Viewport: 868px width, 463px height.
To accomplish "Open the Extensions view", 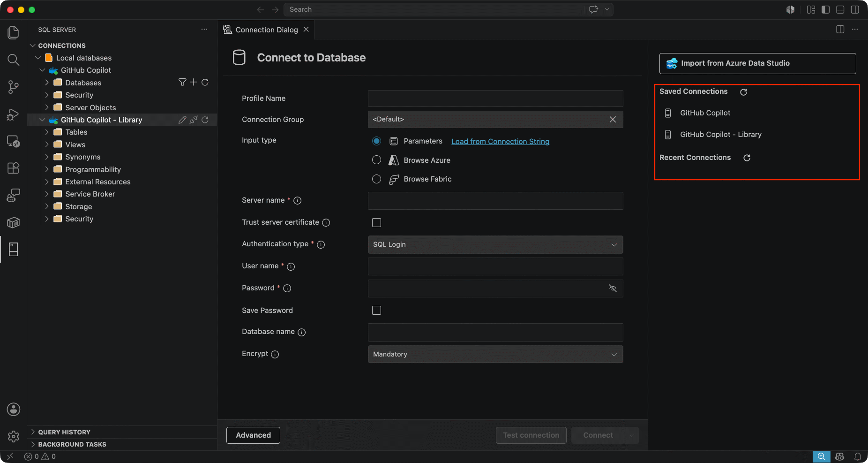I will coord(13,168).
